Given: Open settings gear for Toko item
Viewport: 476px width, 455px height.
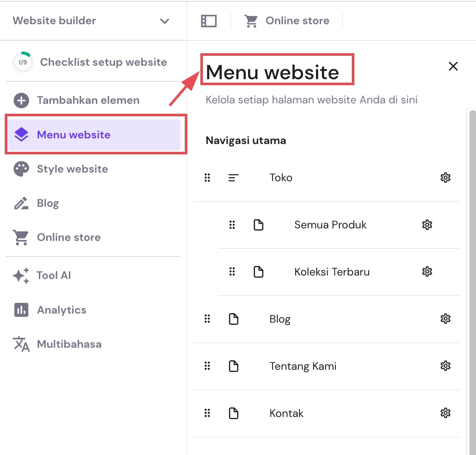Looking at the screenshot, I should point(445,177).
